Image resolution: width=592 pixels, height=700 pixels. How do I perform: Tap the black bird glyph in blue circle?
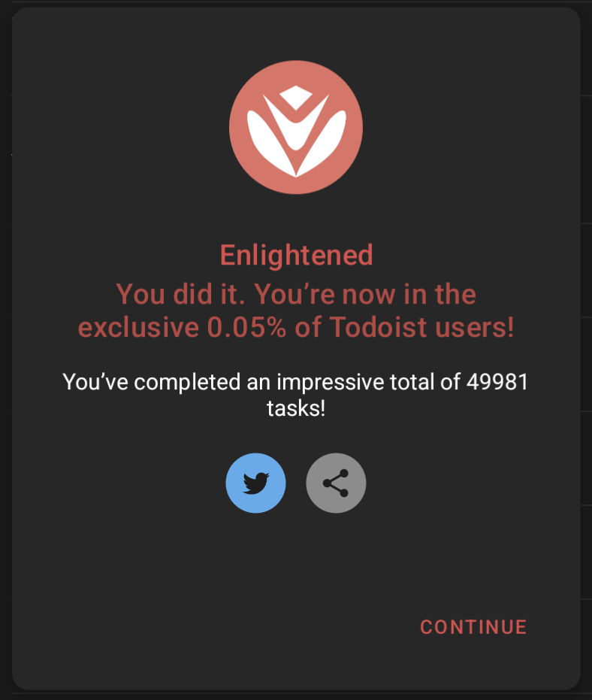click(x=255, y=483)
